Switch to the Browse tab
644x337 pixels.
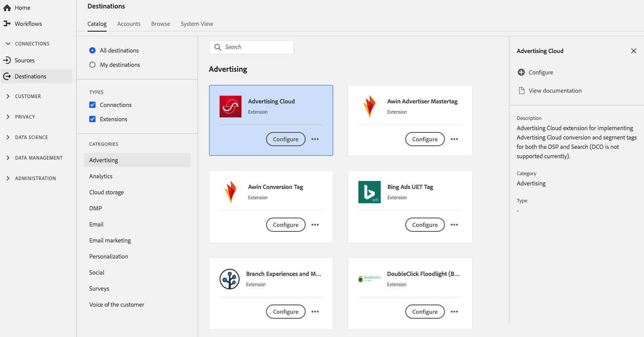pyautogui.click(x=161, y=24)
